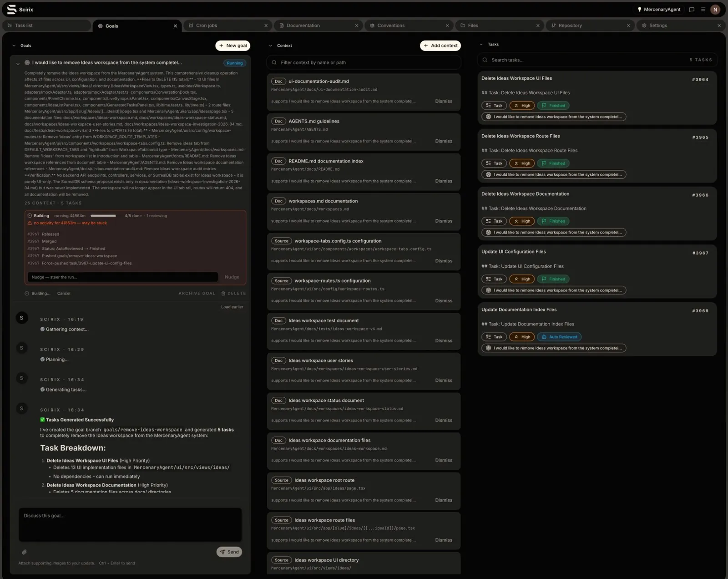
Task: Click the Scirix logo icon
Action: click(x=11, y=9)
